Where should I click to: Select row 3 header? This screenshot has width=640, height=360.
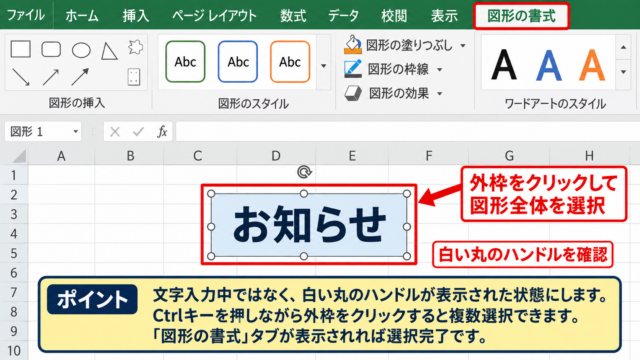(x=14, y=214)
